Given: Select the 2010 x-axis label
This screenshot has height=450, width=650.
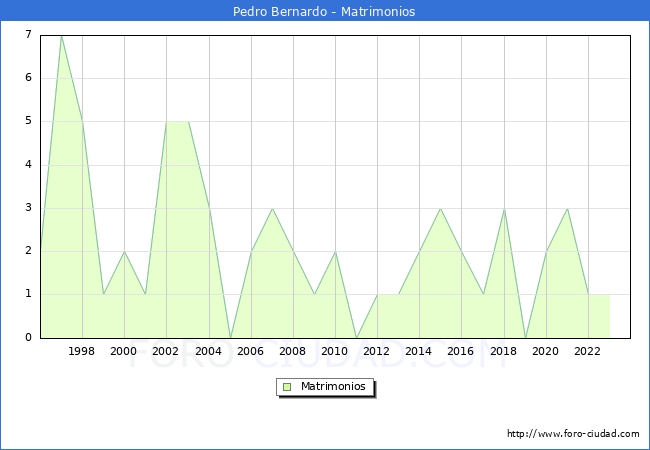Looking at the screenshot, I should (335, 351).
